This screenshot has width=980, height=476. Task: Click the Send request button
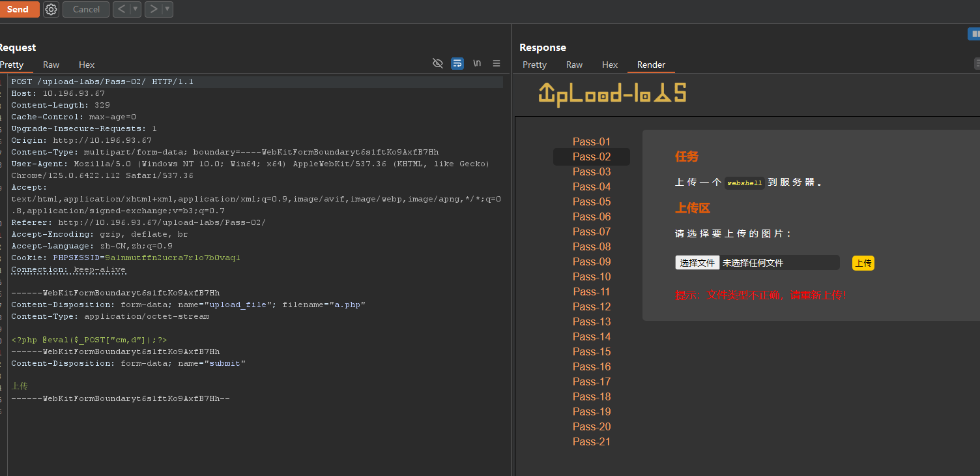(x=19, y=9)
